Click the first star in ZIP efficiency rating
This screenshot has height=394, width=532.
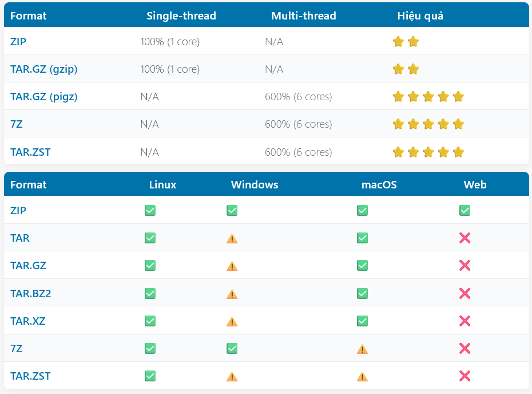(398, 42)
